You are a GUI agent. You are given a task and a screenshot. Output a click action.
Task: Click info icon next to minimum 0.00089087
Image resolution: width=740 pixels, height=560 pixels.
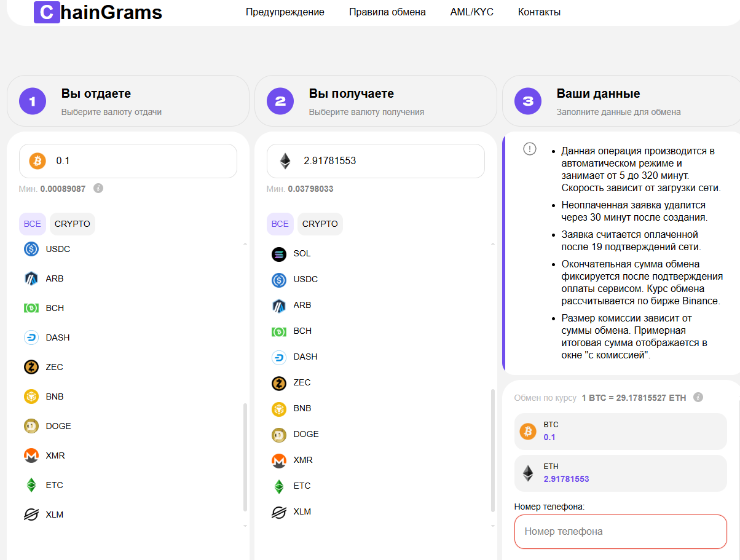98,188
